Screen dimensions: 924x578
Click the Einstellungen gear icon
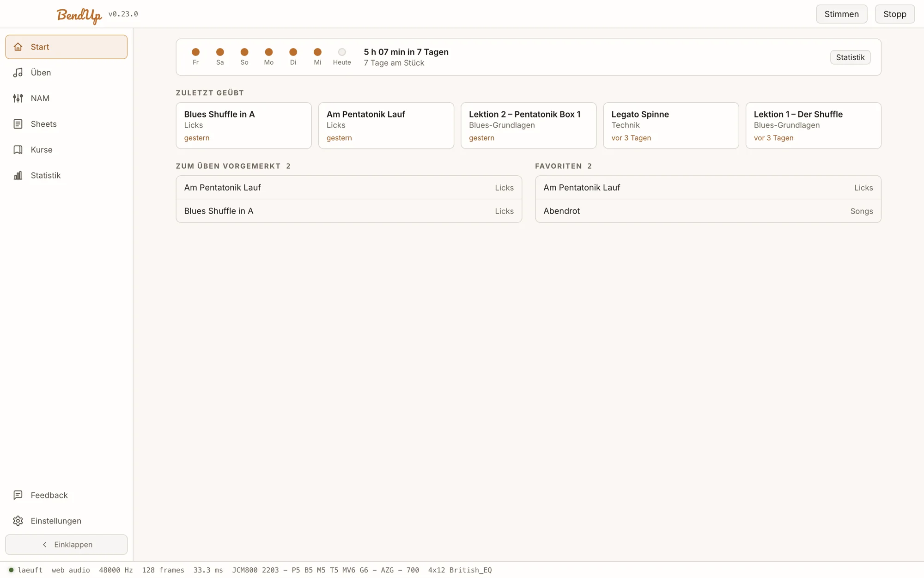(18, 521)
